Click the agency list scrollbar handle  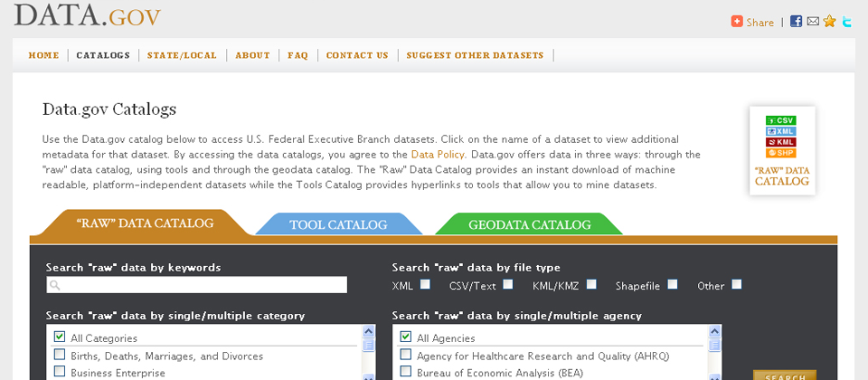(x=714, y=345)
